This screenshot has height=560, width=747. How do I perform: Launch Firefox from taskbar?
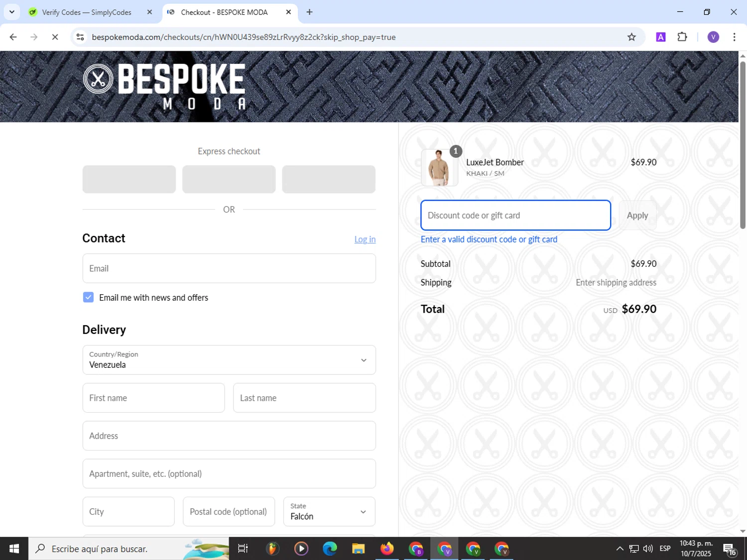click(387, 549)
